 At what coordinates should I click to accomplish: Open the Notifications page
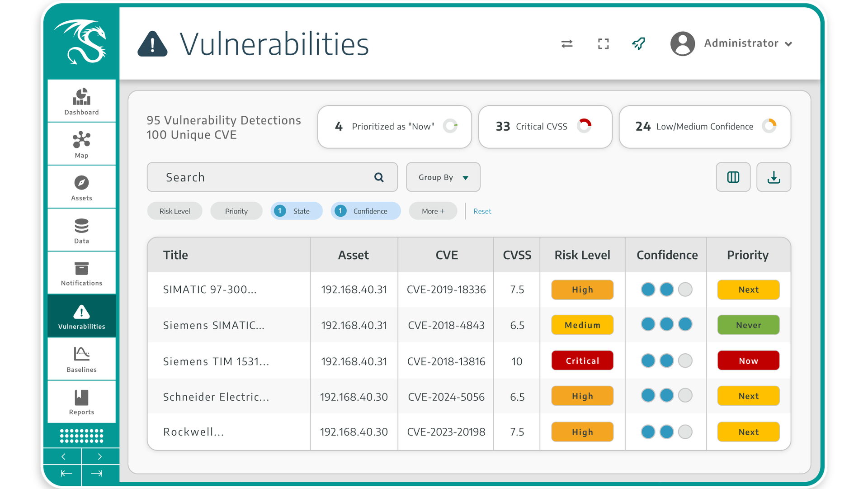pos(81,273)
